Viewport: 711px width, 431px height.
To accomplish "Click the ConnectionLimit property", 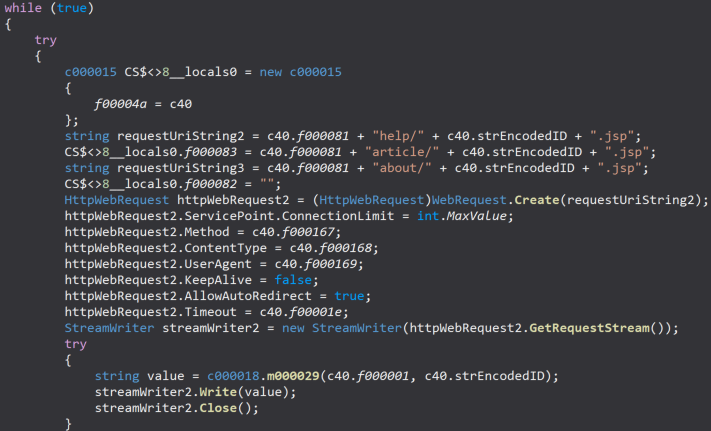I will [338, 216].
